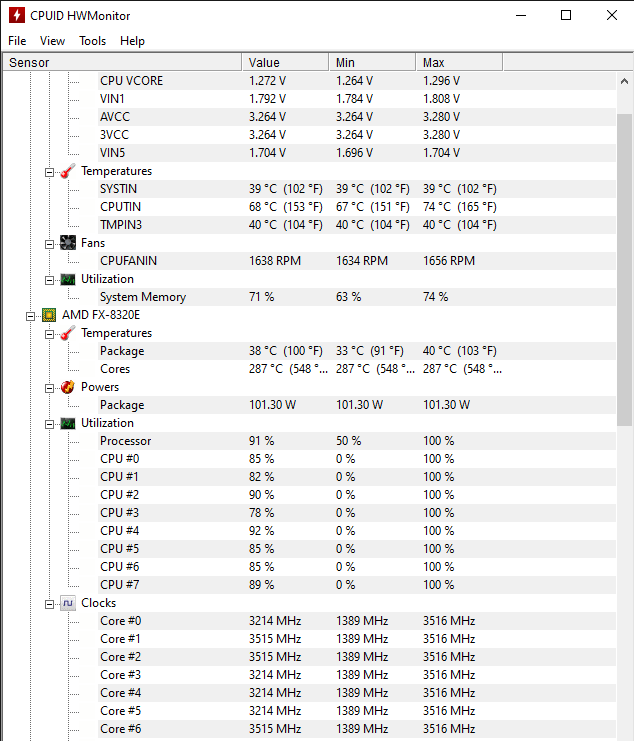Image resolution: width=634 pixels, height=741 pixels.
Task: Click the Utilization icon above System Memory
Action: (68, 279)
